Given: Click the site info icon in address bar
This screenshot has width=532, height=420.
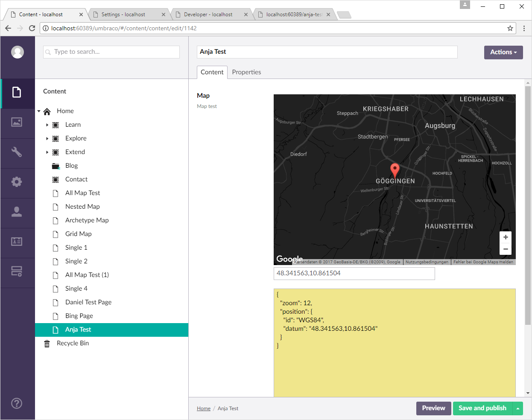Looking at the screenshot, I should (x=46, y=28).
